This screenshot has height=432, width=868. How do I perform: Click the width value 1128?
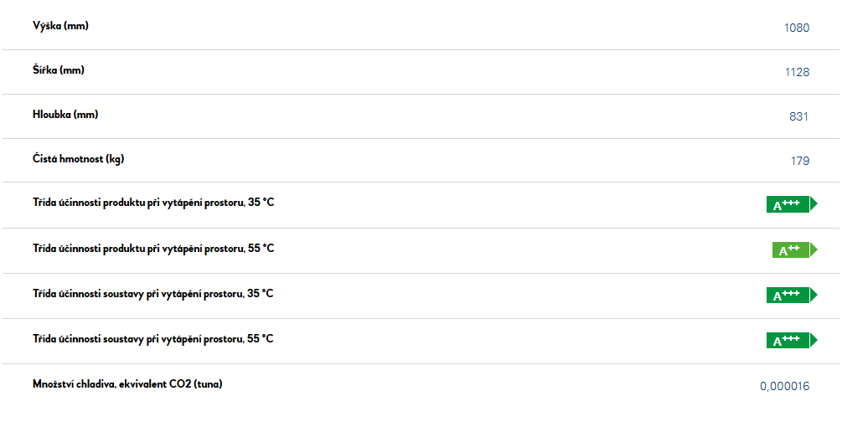coord(797,73)
